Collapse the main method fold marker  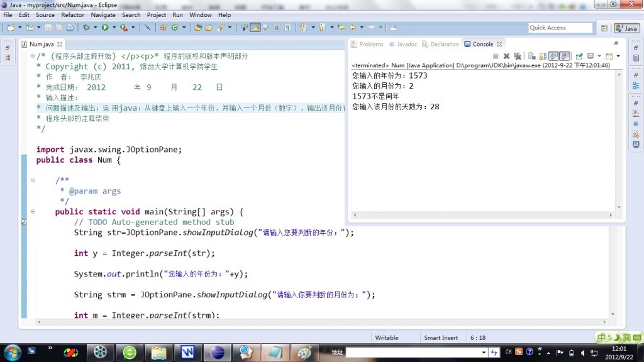point(33,211)
